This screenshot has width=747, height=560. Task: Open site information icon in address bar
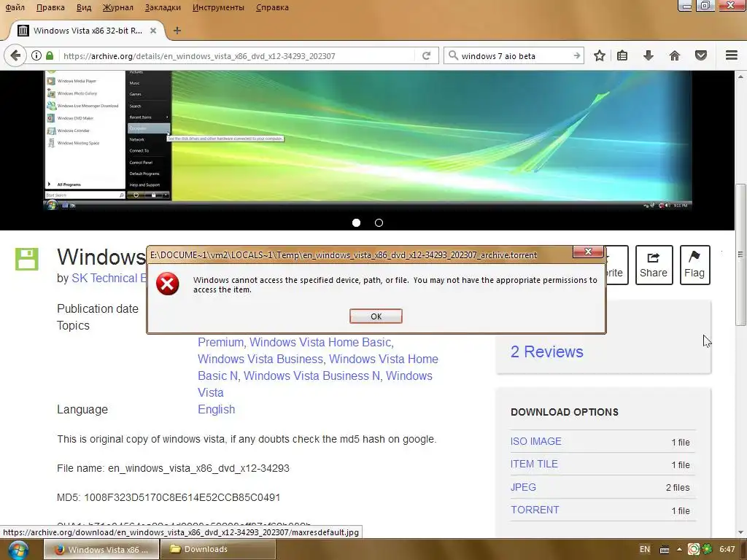pyautogui.click(x=36, y=55)
